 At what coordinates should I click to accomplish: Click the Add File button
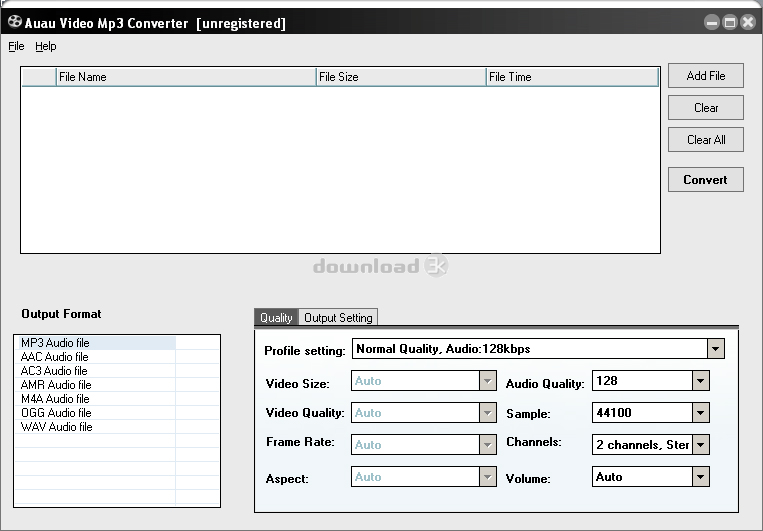[706, 75]
